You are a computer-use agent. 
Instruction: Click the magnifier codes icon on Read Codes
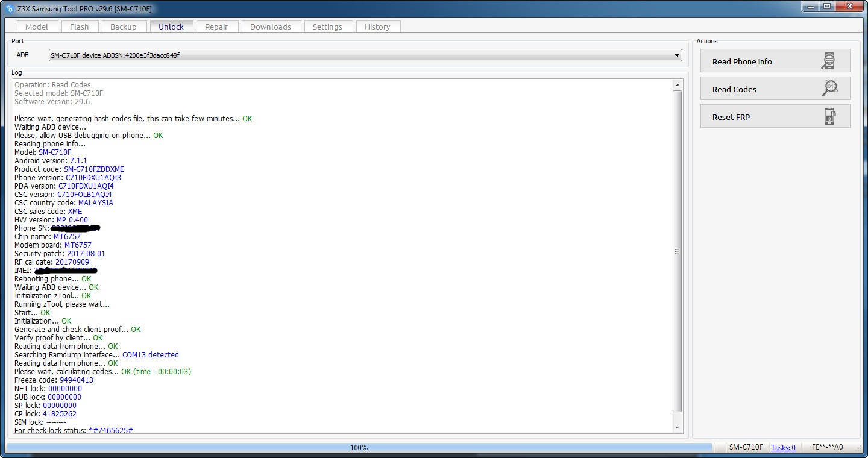pyautogui.click(x=830, y=89)
